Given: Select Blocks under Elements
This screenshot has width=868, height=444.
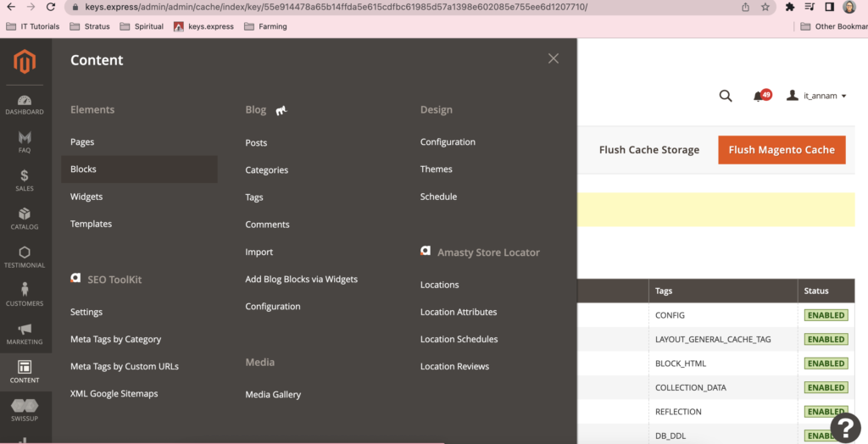Looking at the screenshot, I should 83,169.
